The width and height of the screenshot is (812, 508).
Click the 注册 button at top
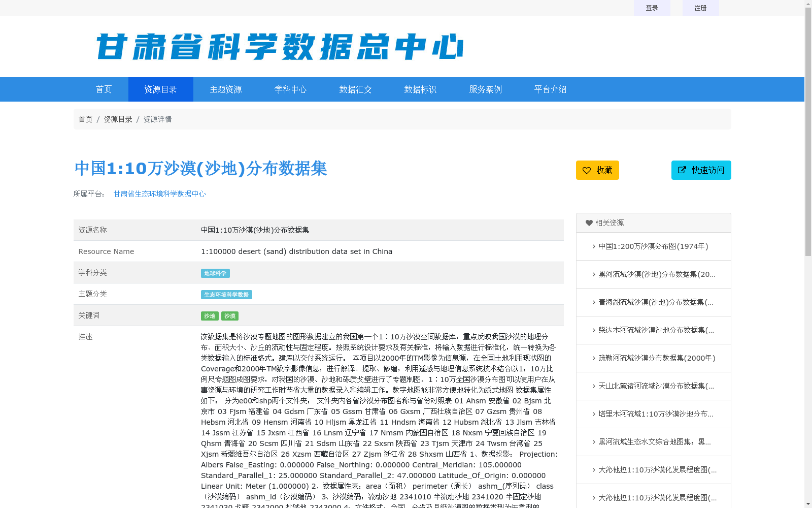pyautogui.click(x=701, y=8)
